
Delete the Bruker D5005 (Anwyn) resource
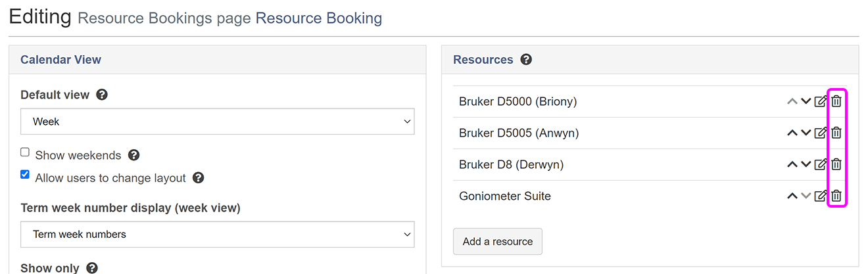(836, 133)
